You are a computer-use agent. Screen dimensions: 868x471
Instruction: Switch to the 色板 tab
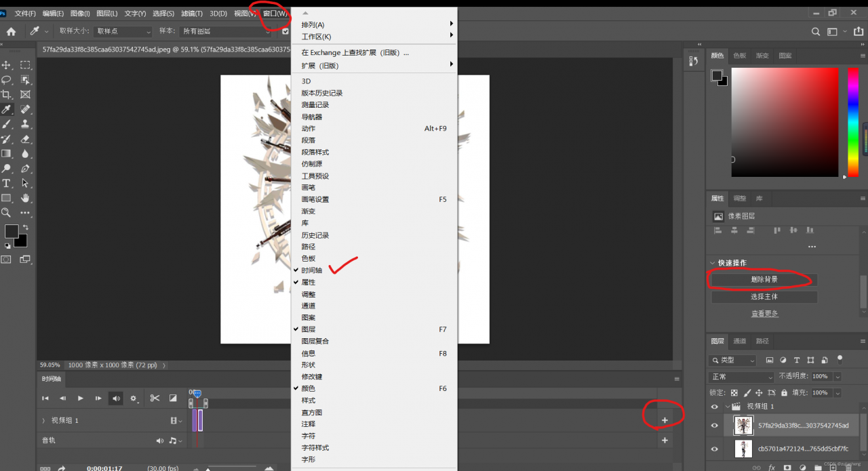pyautogui.click(x=740, y=56)
